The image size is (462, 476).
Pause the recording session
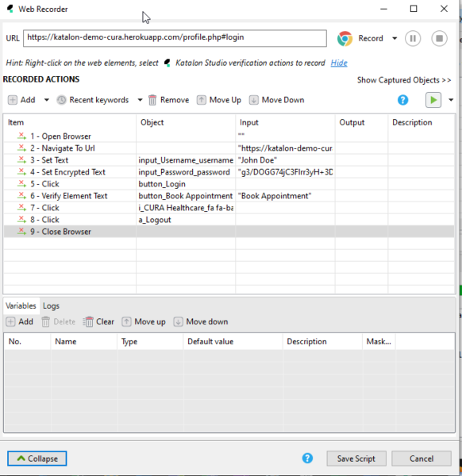click(x=413, y=39)
